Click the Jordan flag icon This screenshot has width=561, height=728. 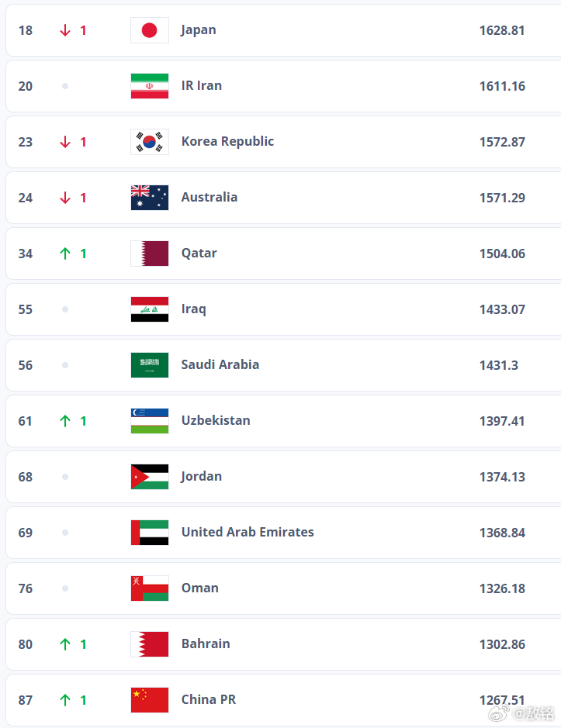point(149,477)
